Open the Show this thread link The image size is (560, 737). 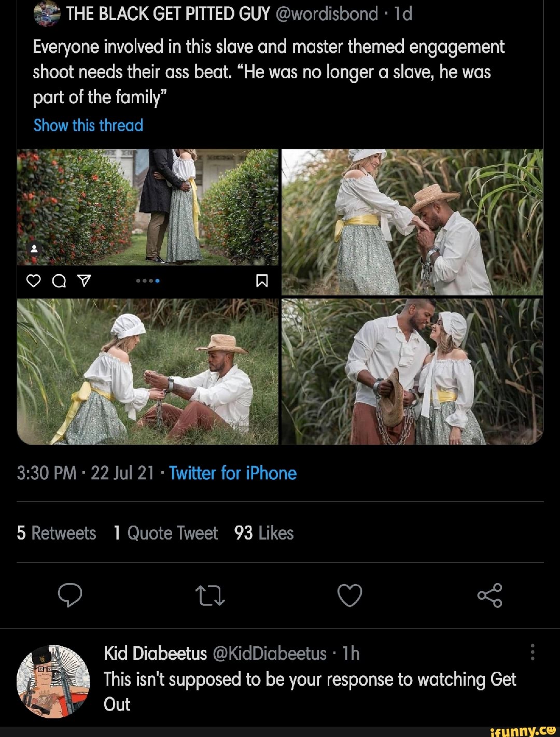tap(88, 125)
